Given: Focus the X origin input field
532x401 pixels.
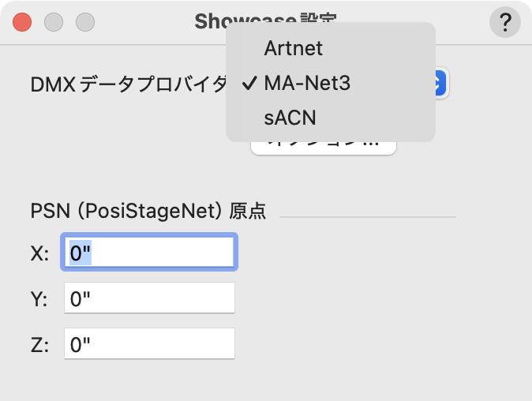Looking at the screenshot, I should pyautogui.click(x=149, y=253).
